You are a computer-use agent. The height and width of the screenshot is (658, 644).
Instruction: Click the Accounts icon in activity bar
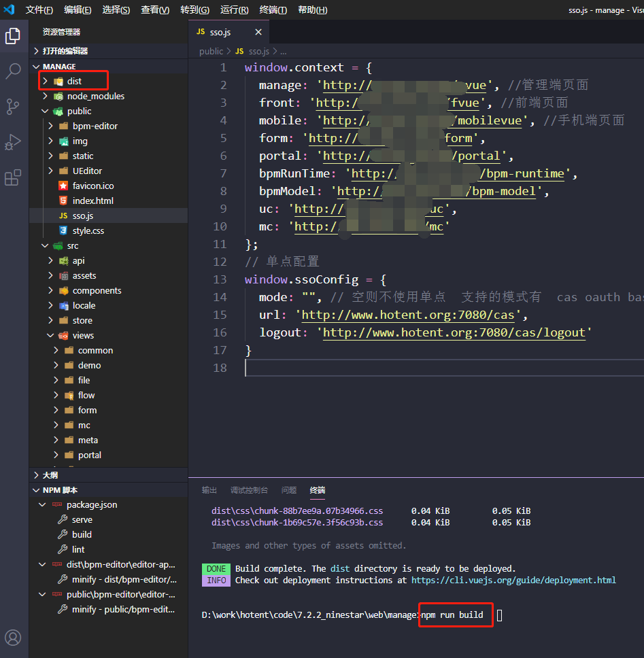pyautogui.click(x=13, y=638)
